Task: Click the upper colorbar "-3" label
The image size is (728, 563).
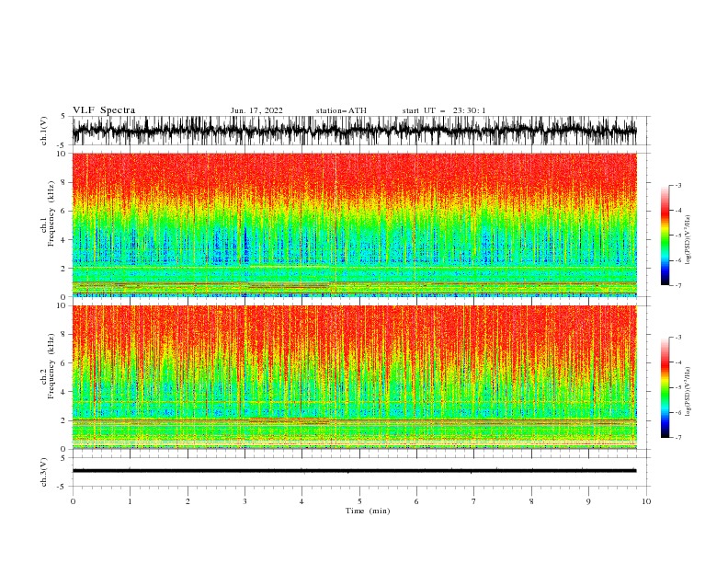Action: pos(677,185)
